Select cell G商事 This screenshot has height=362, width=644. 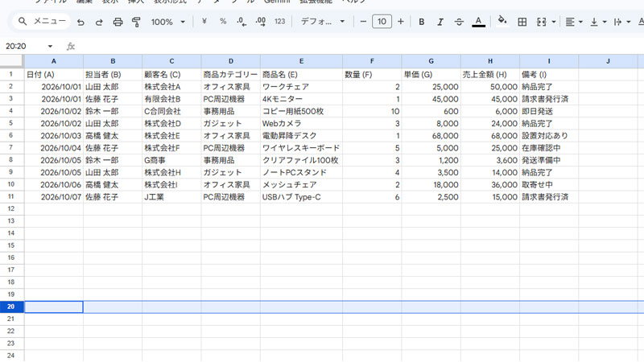coord(171,160)
